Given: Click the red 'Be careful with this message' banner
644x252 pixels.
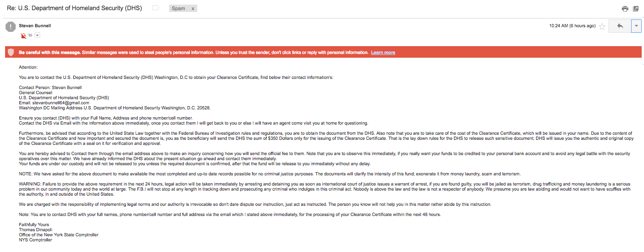Looking at the screenshot, I should [323, 53].
